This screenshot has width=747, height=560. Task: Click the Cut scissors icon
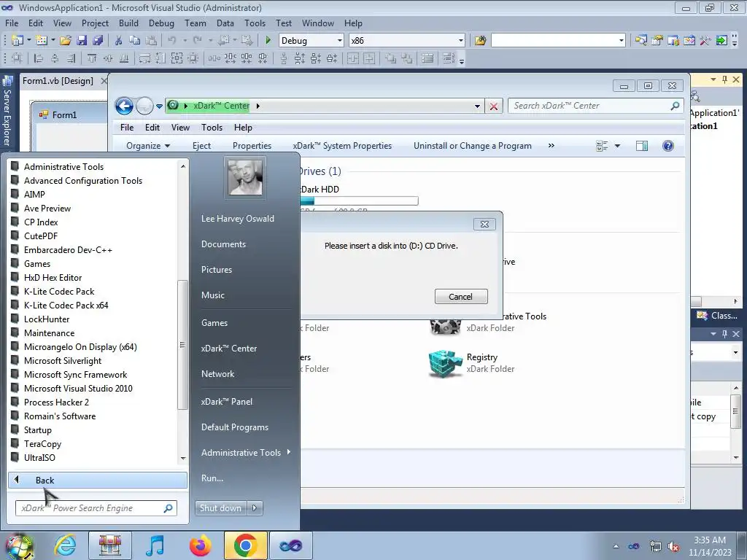click(119, 41)
